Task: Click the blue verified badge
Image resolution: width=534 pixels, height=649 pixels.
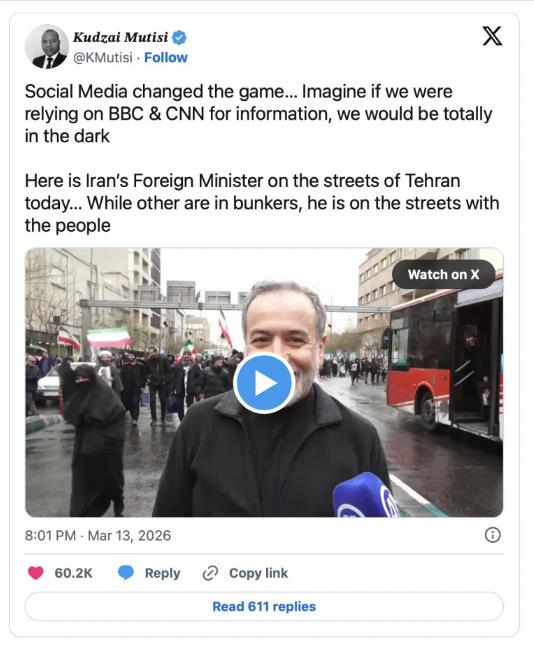Action: 179,38
